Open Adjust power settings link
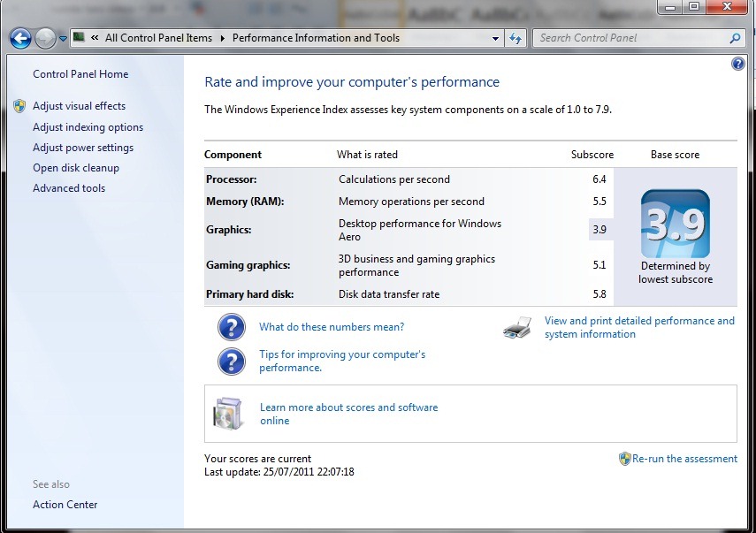Image resolution: width=756 pixels, height=533 pixels. click(x=83, y=148)
